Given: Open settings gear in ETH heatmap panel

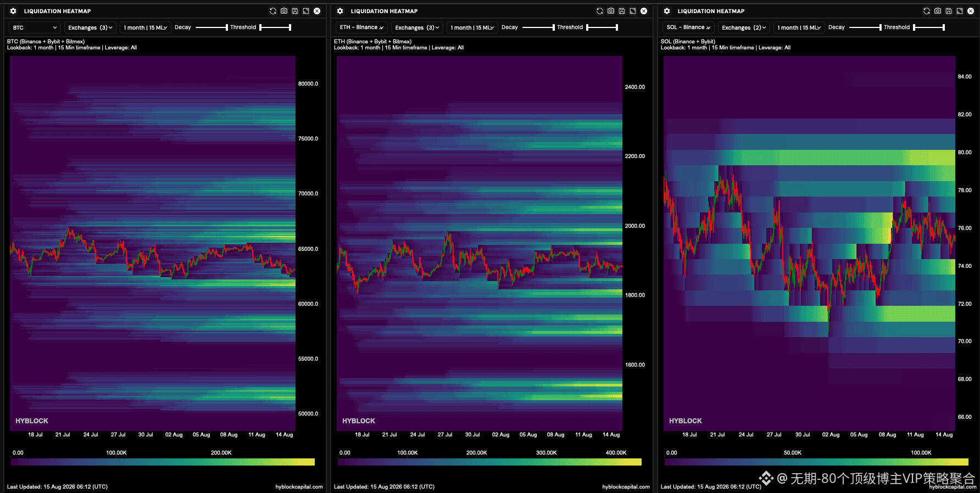Looking at the screenshot, I should pos(340,11).
